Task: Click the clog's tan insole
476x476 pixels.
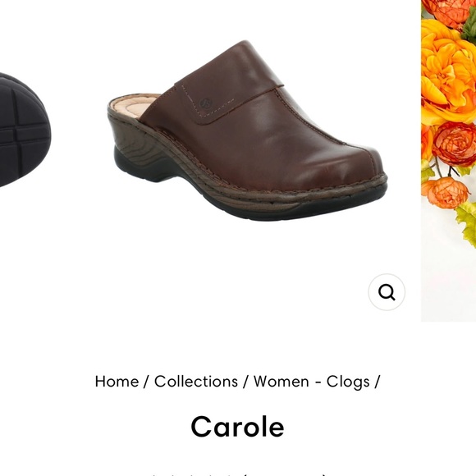Action: (x=134, y=105)
